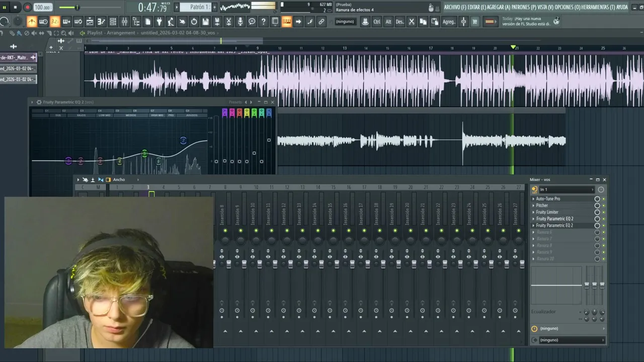Open the AGREGAR menu
This screenshot has width=644, height=362.
pyautogui.click(x=499, y=7)
